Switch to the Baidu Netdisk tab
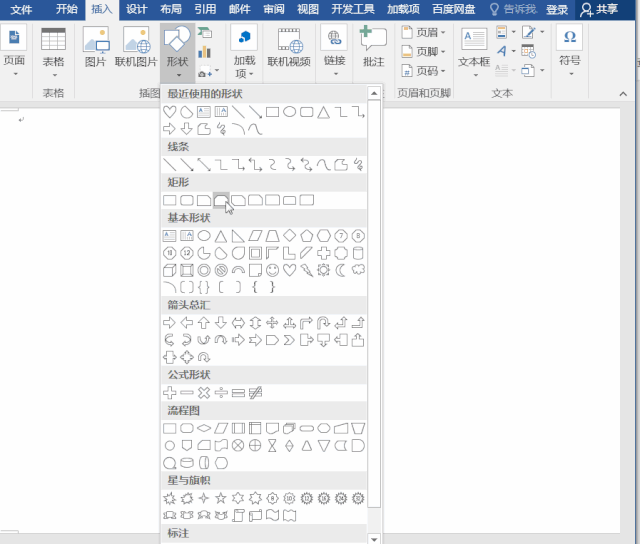This screenshot has width=640, height=544. (x=453, y=9)
